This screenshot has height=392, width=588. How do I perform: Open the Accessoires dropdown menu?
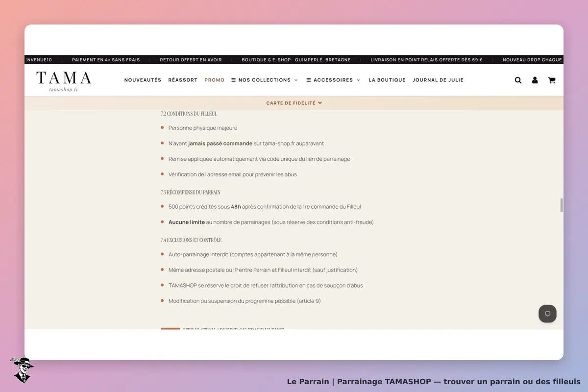(x=333, y=80)
